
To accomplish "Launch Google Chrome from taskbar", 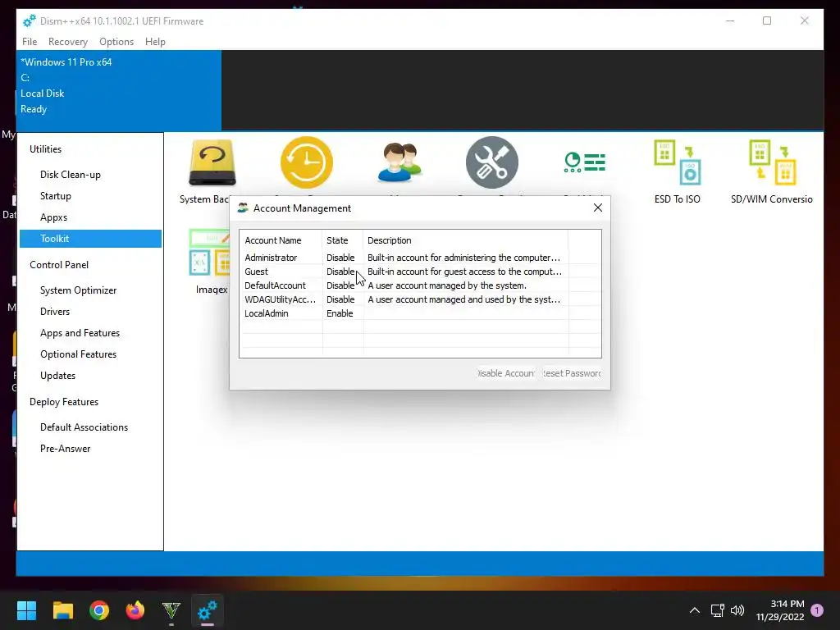I will point(99,610).
